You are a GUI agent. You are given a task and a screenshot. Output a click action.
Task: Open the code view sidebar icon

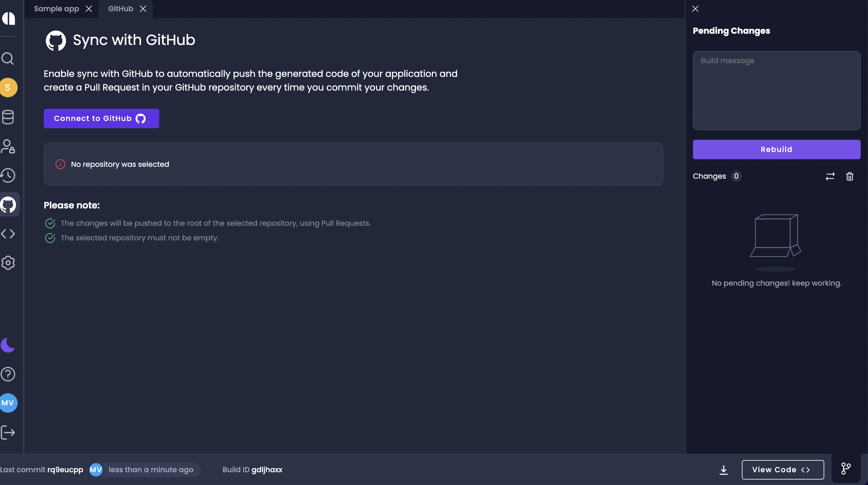coord(8,233)
